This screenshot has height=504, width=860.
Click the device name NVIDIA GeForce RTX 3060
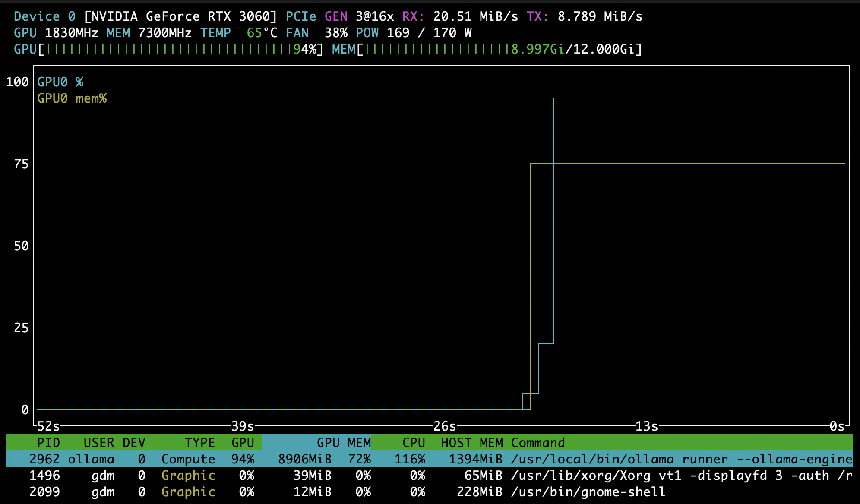tap(180, 16)
